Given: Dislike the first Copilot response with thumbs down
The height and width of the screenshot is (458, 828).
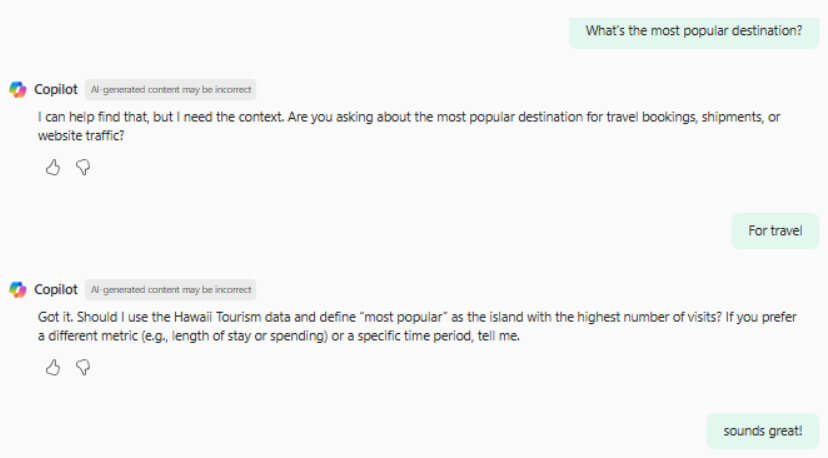Looking at the screenshot, I should point(83,168).
